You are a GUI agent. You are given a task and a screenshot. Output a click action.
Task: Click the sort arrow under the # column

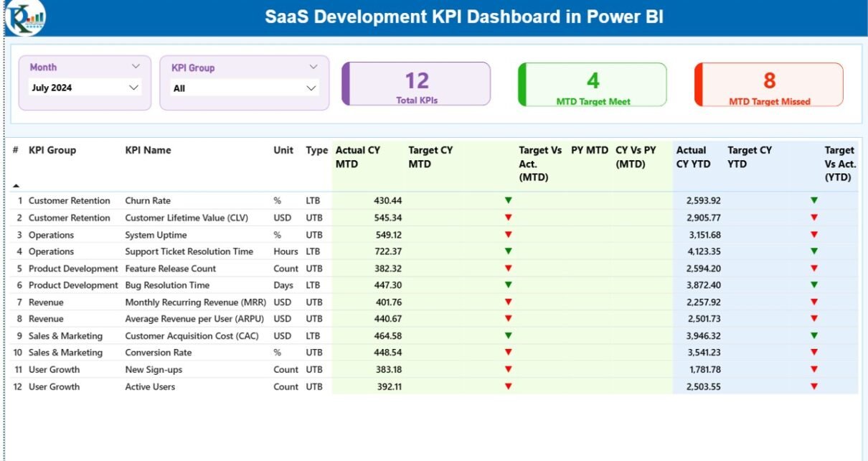coord(16,185)
